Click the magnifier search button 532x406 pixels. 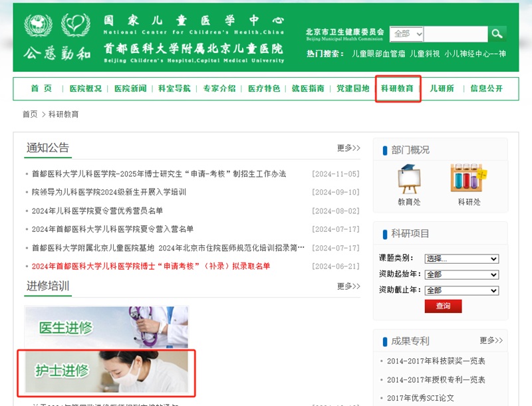[497, 34]
